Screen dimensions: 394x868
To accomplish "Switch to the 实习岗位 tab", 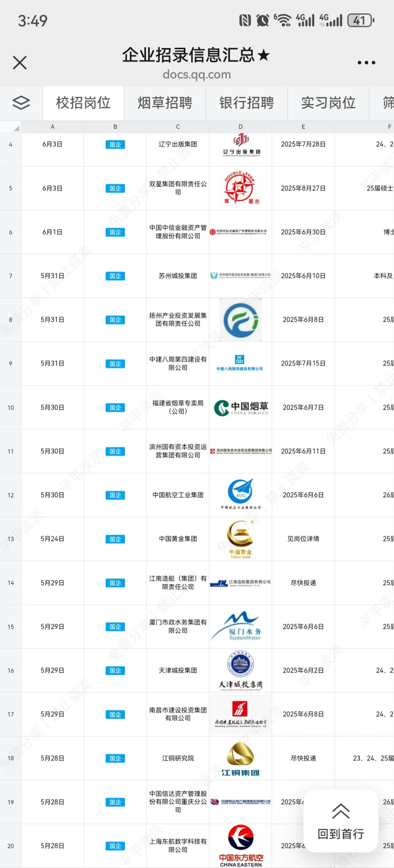I will coord(328,103).
